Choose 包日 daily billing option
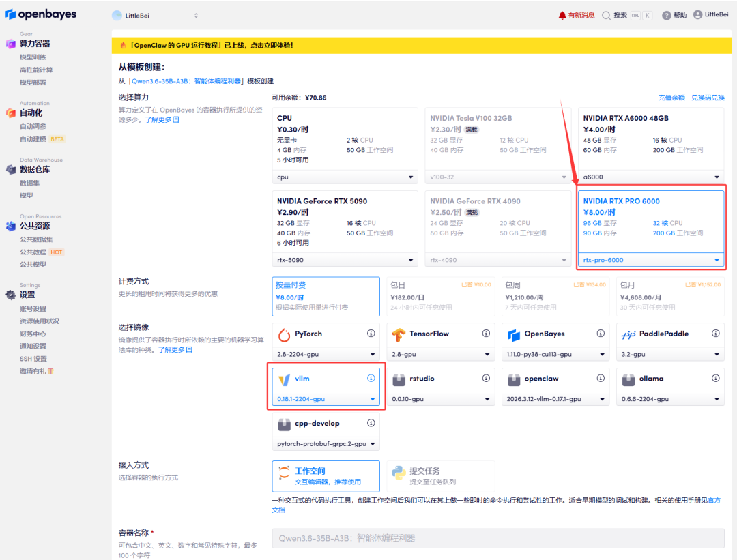 pos(441,297)
